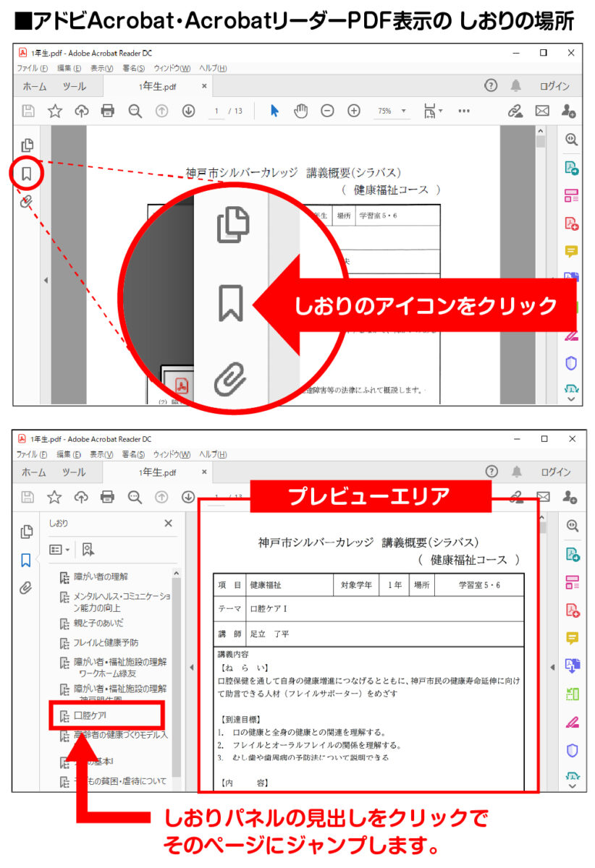Click share link icon in upper window toolbar

[x=515, y=111]
